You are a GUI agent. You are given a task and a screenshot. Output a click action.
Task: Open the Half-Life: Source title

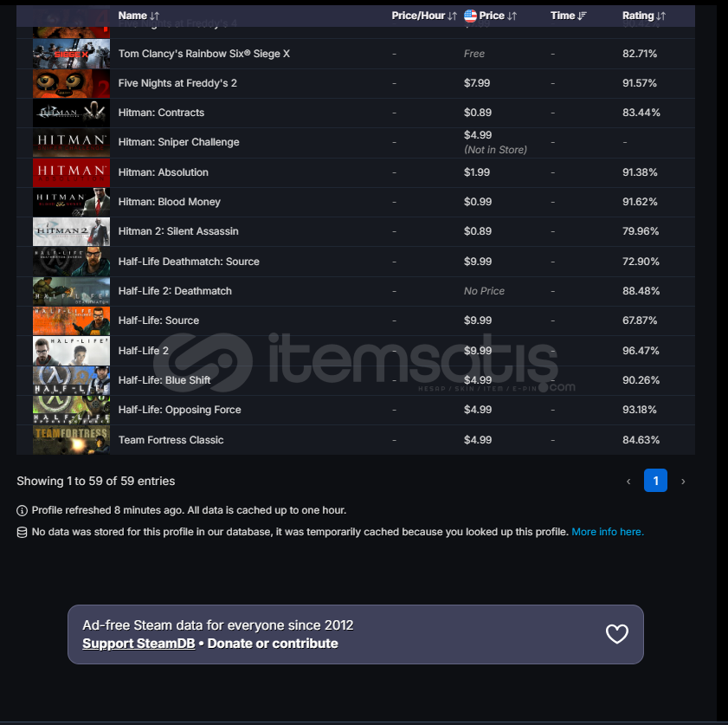[158, 320]
